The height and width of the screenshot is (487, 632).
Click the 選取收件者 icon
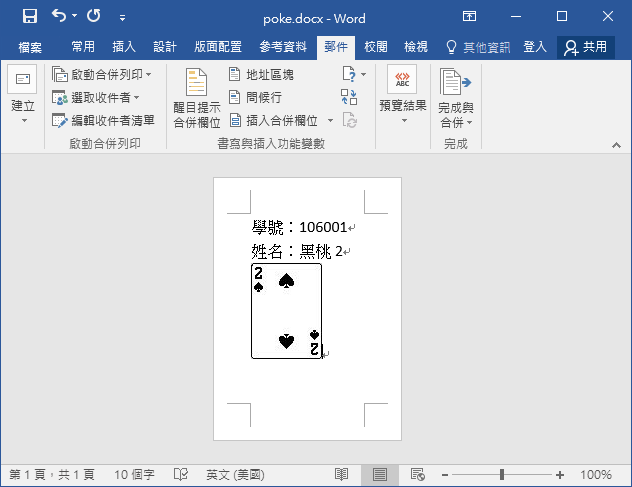tap(60, 98)
